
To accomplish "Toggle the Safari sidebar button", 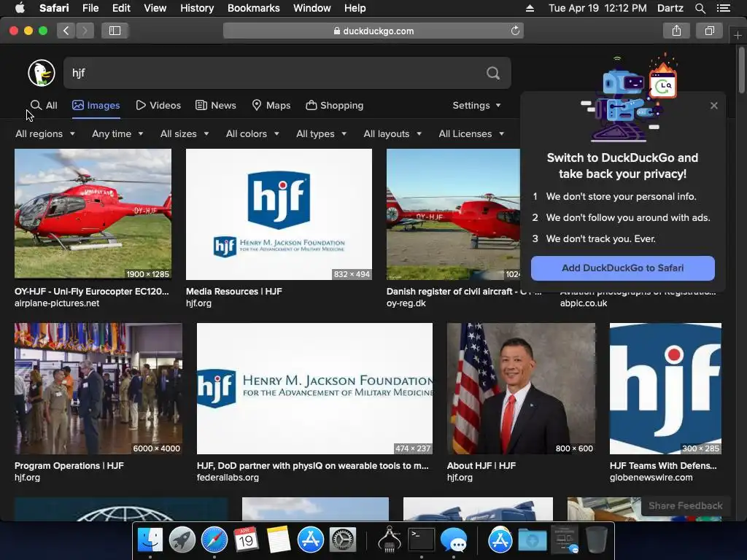I will pyautogui.click(x=115, y=31).
